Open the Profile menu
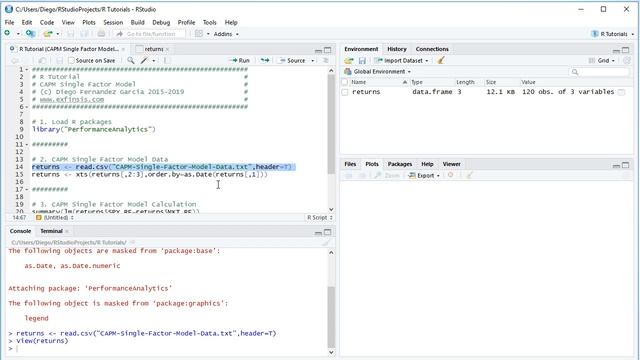Screen dimensions: 640x360 [186, 22]
